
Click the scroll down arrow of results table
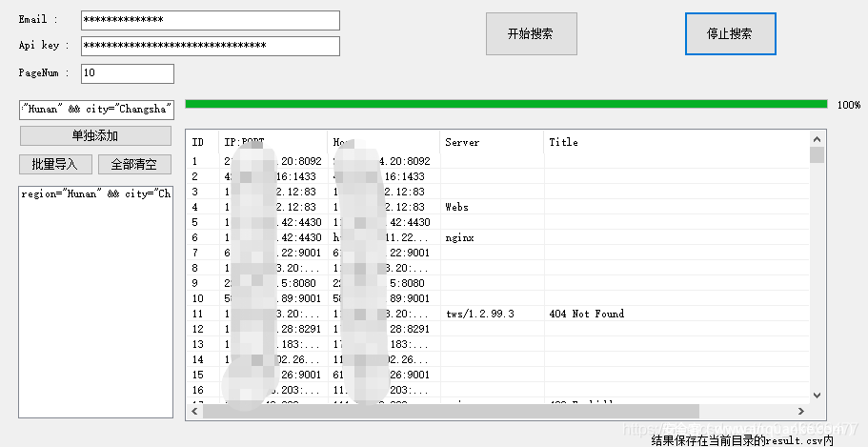(x=817, y=395)
